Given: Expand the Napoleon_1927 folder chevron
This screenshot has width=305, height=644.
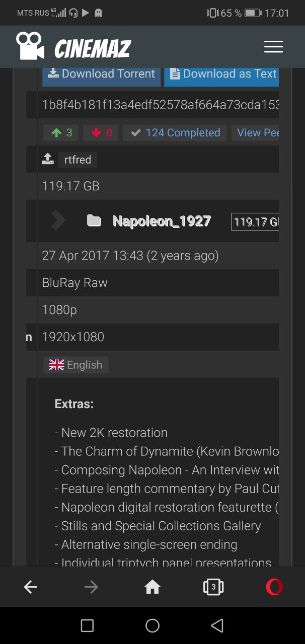Looking at the screenshot, I should click(58, 220).
